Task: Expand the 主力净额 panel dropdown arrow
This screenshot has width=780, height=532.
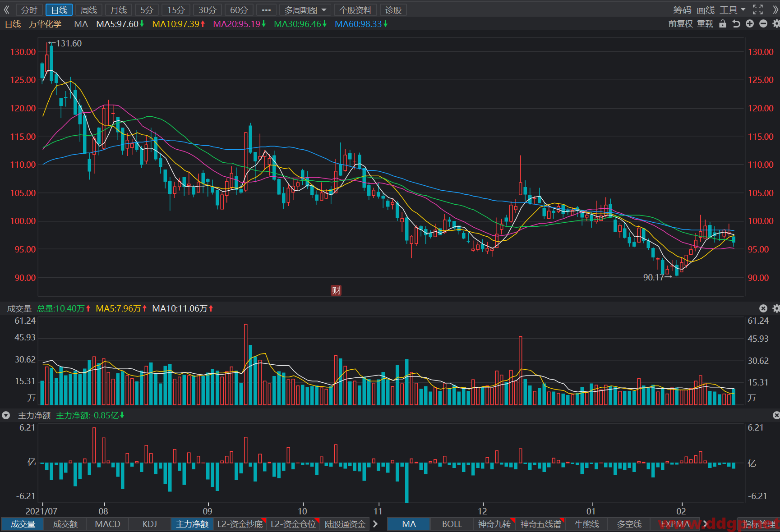Action: point(6,415)
